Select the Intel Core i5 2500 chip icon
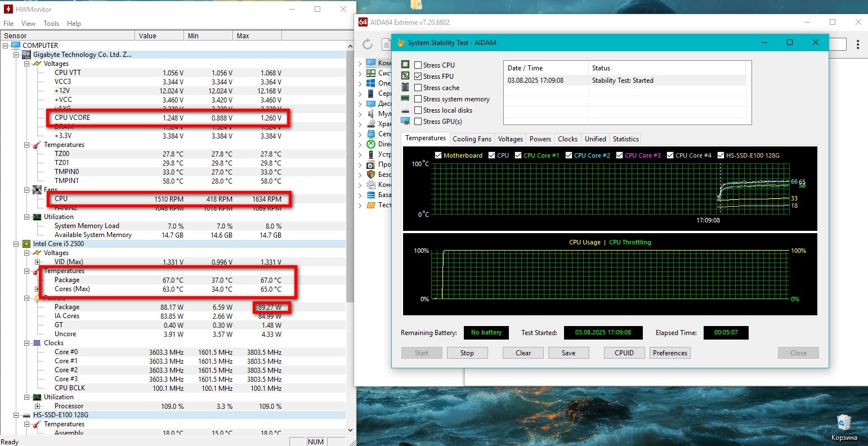Screen dimensions: 868x446 [26, 244]
